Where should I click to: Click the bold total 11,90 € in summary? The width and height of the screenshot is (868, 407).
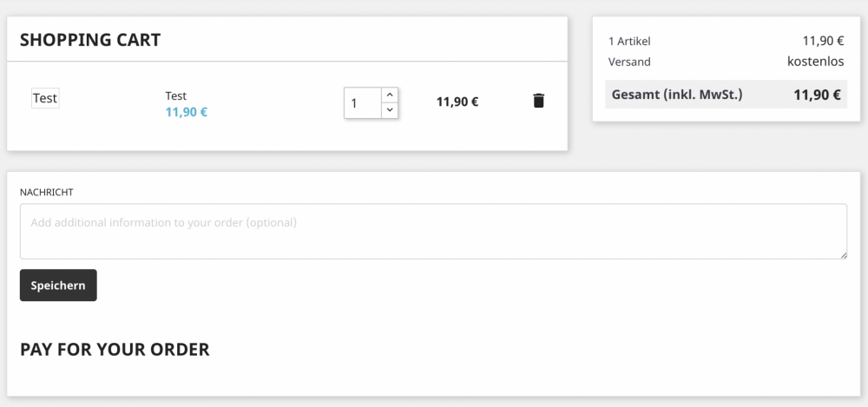(817, 95)
